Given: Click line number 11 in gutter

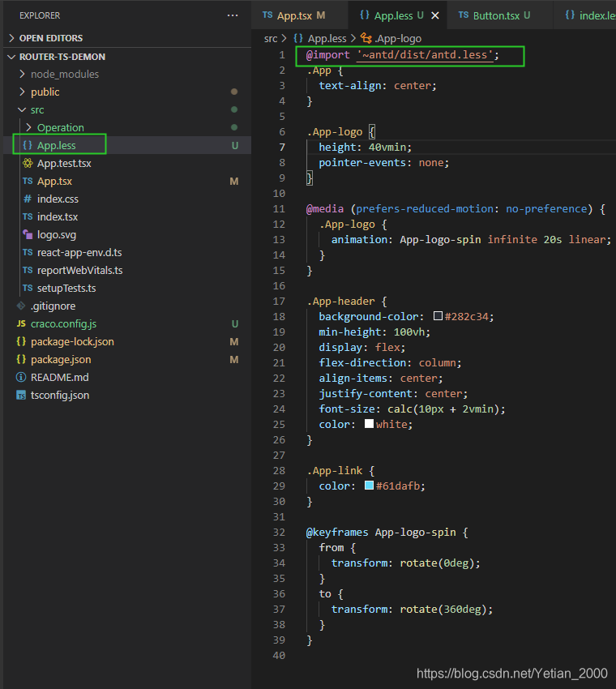Looking at the screenshot, I should click(x=279, y=208).
